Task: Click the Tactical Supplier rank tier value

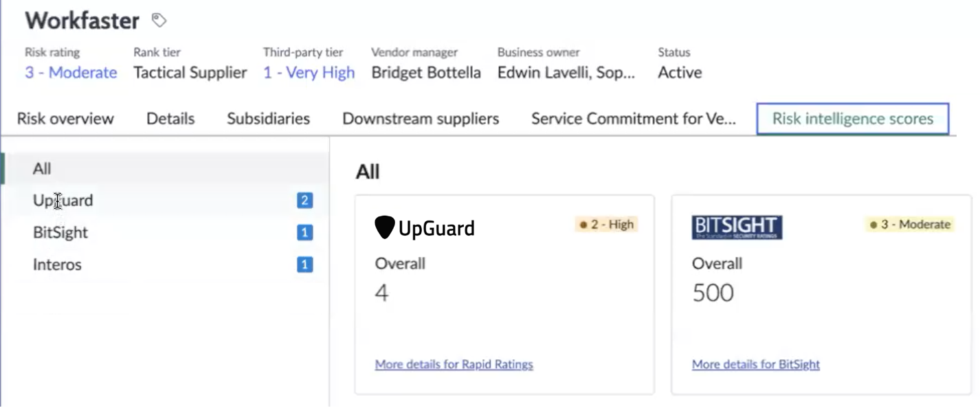Action: coord(190,73)
